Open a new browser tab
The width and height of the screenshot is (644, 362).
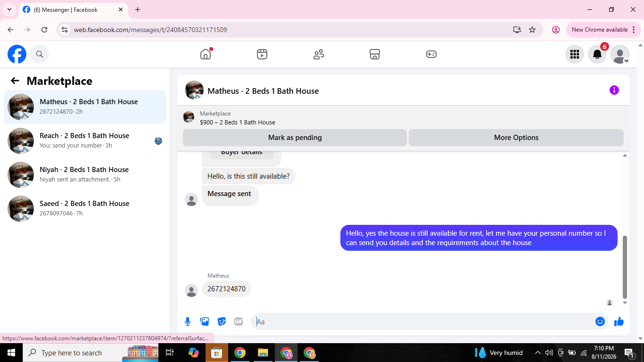click(x=138, y=9)
